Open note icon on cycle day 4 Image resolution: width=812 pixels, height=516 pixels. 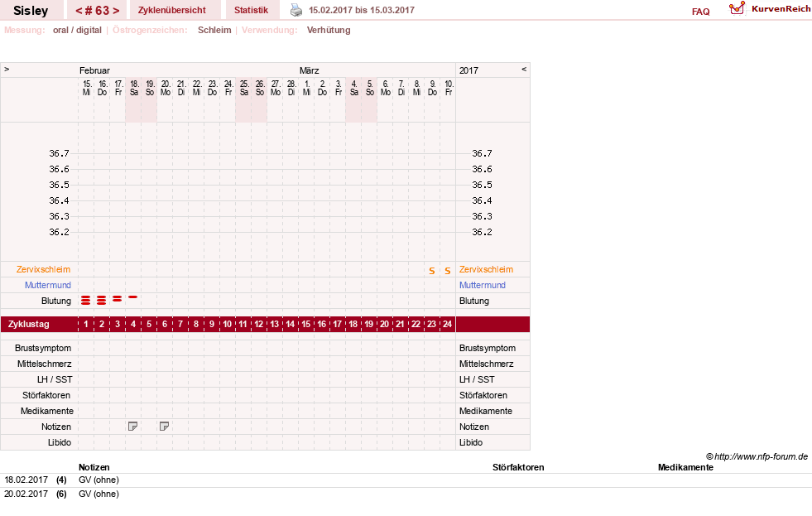coord(133,427)
